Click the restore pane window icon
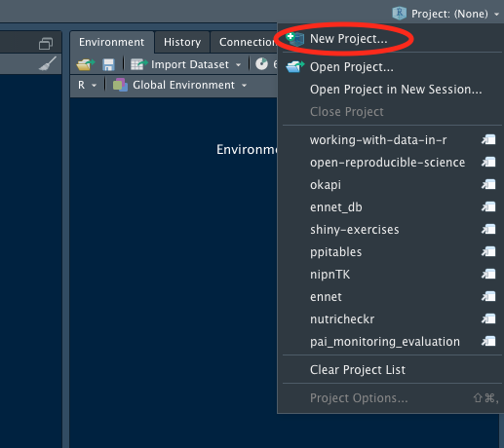The width and height of the screenshot is (504, 448). [46, 44]
